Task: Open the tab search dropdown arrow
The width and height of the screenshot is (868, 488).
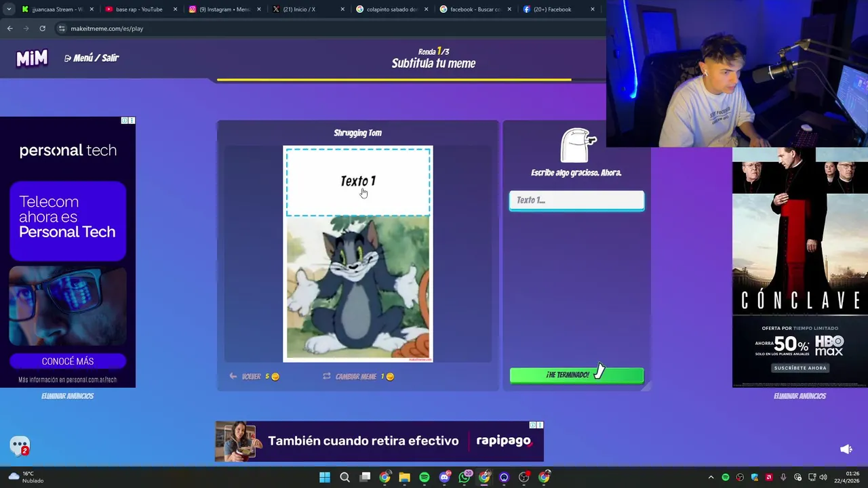Action: (x=8, y=9)
